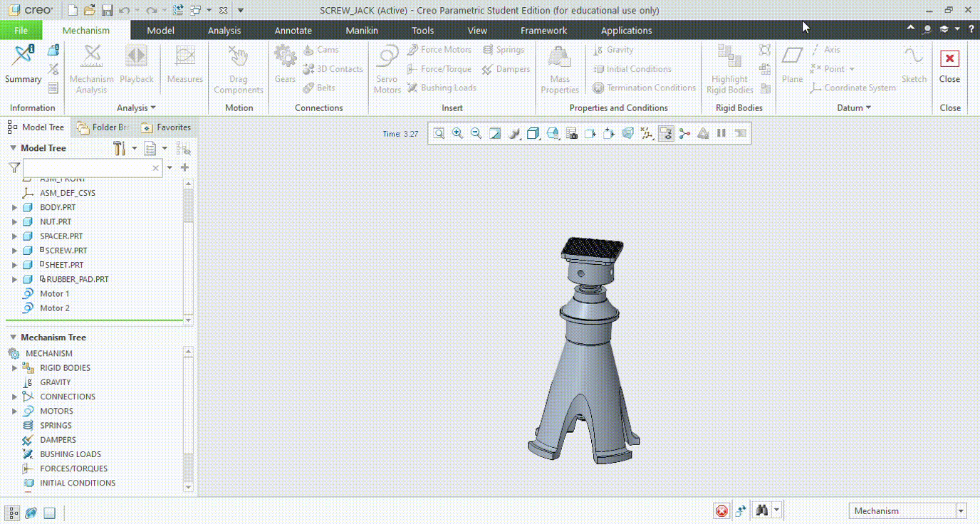Open the Mechanism selection filter dropdown
This screenshot has width=980, height=524.
(x=961, y=511)
